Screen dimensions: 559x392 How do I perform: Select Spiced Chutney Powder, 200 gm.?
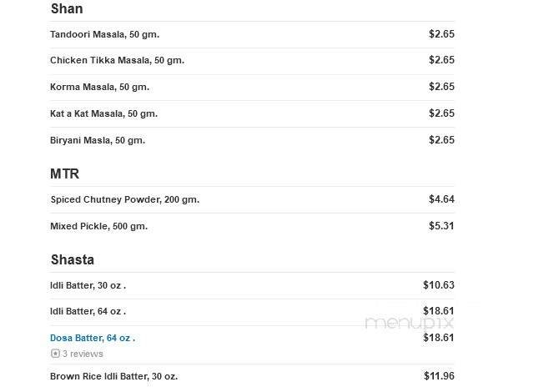tap(124, 199)
